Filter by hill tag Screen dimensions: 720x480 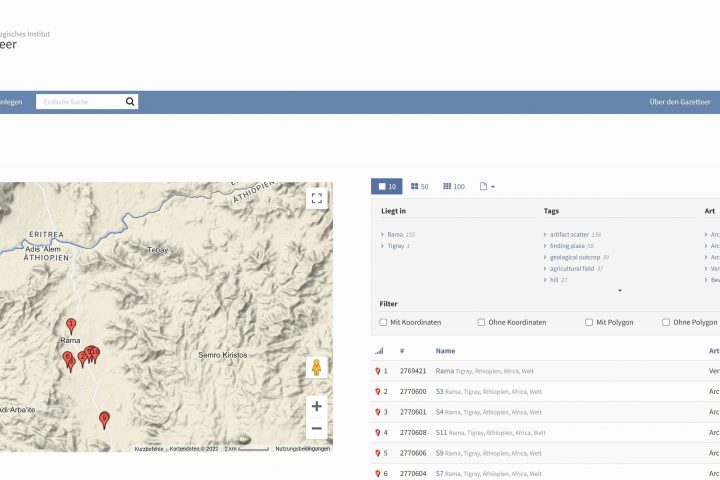tap(558, 280)
